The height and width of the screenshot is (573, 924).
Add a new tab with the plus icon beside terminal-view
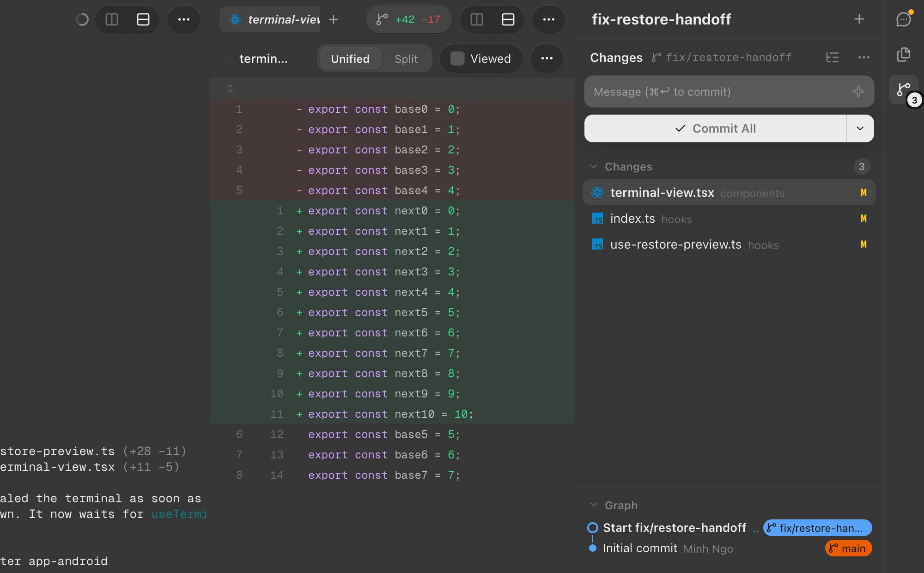pos(334,19)
